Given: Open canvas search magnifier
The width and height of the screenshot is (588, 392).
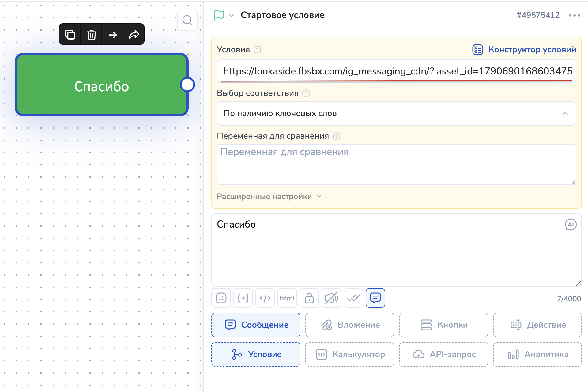Looking at the screenshot, I should (x=187, y=20).
